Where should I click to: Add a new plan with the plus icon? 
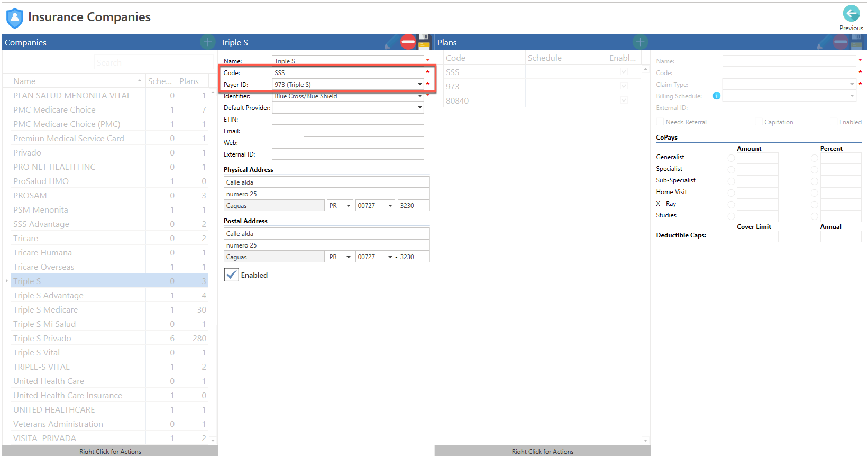(640, 42)
